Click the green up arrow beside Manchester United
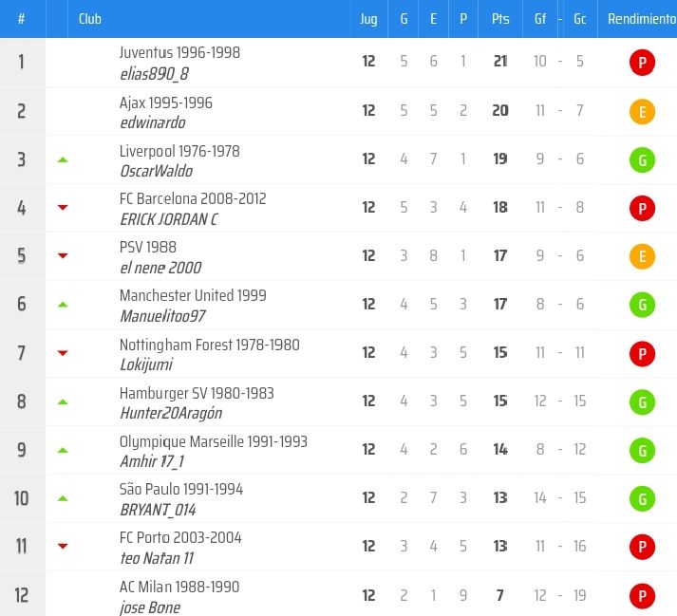The height and width of the screenshot is (616, 677). pyautogui.click(x=63, y=305)
